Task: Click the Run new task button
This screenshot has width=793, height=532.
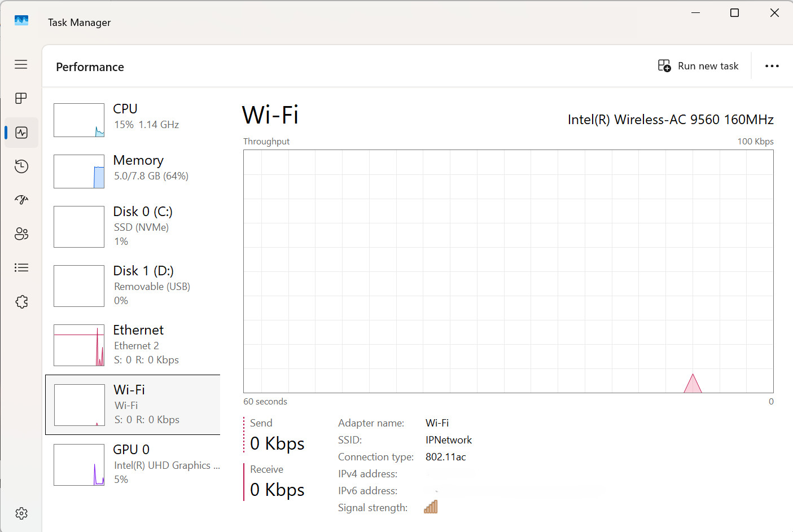Action: pos(698,66)
